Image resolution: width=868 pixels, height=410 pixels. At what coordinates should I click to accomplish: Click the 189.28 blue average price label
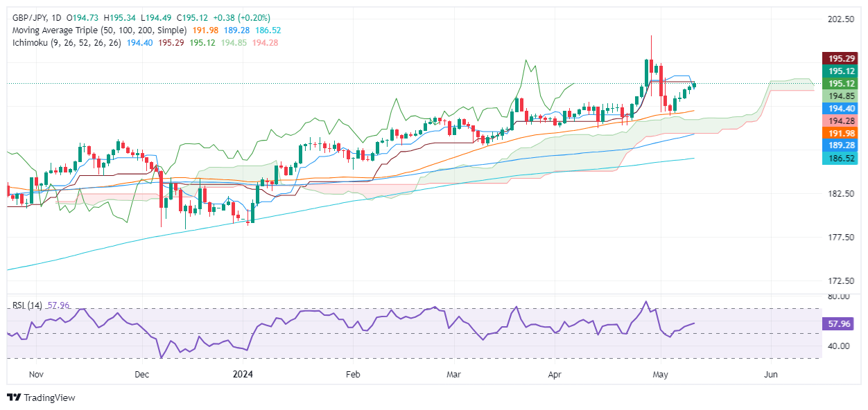842,146
